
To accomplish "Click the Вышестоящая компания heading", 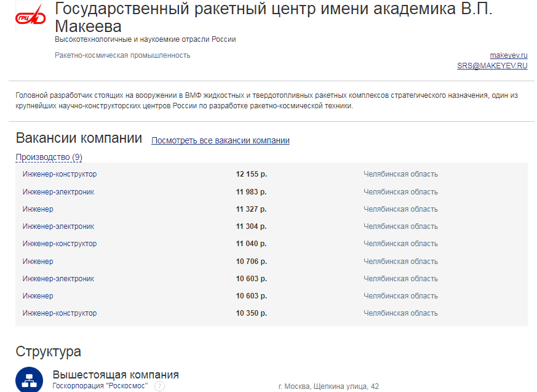I will tap(116, 375).
